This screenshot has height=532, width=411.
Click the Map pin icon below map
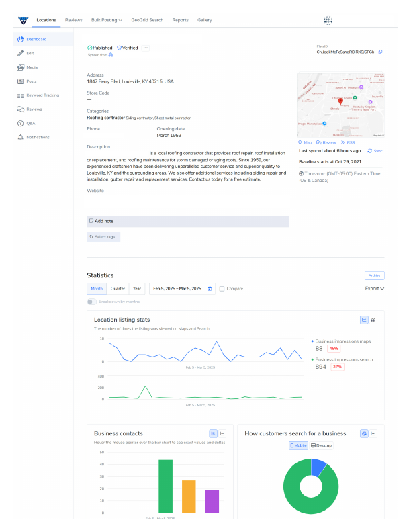(300, 142)
